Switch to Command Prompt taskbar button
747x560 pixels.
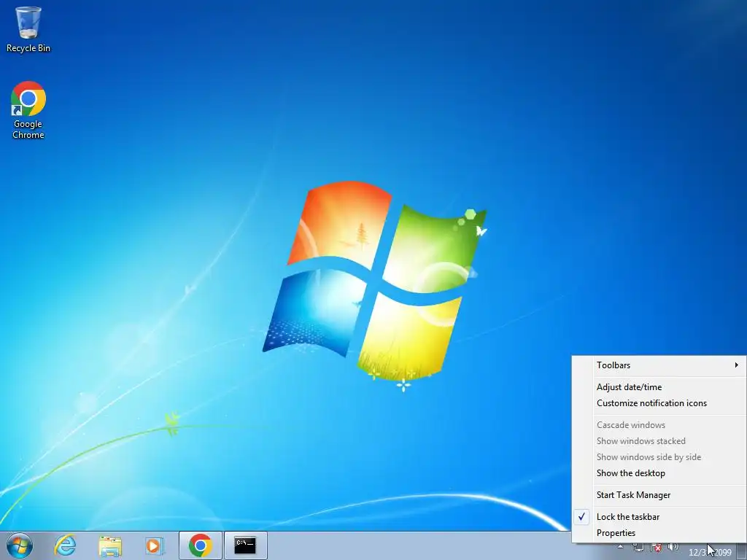tap(245, 545)
